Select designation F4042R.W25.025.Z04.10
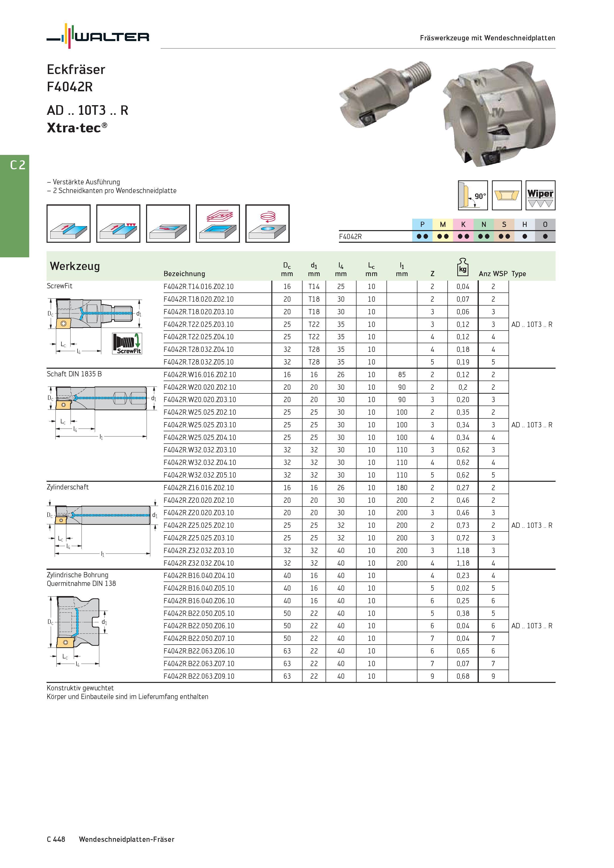Image resolution: width=614 pixels, height=868 pixels. point(200,437)
